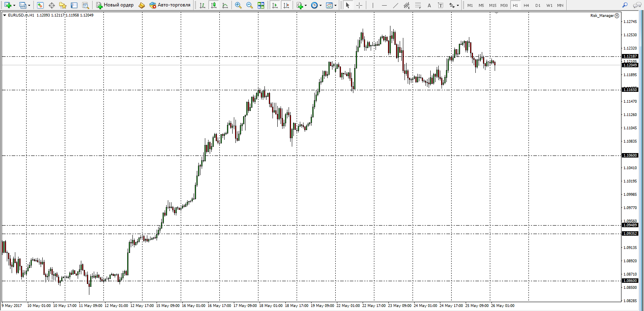Expand the Profiles dropdown arrow
644x311 pixels.
[29, 6]
